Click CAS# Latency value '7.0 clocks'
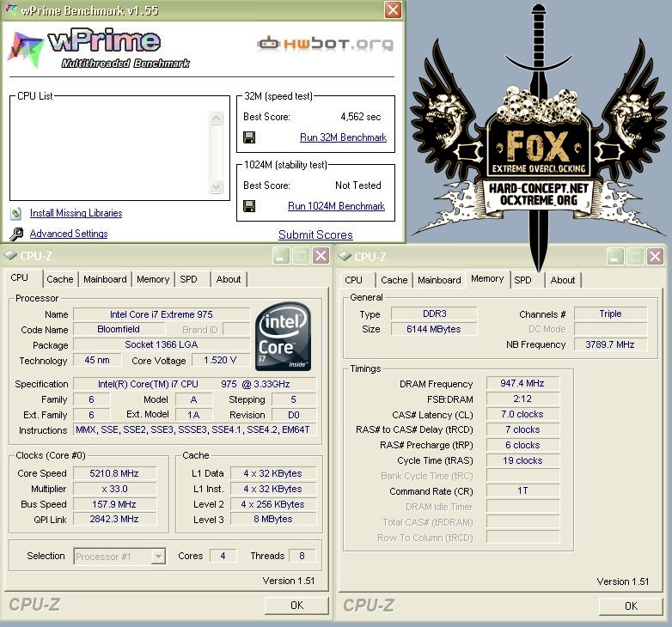672x627 pixels. (522, 414)
